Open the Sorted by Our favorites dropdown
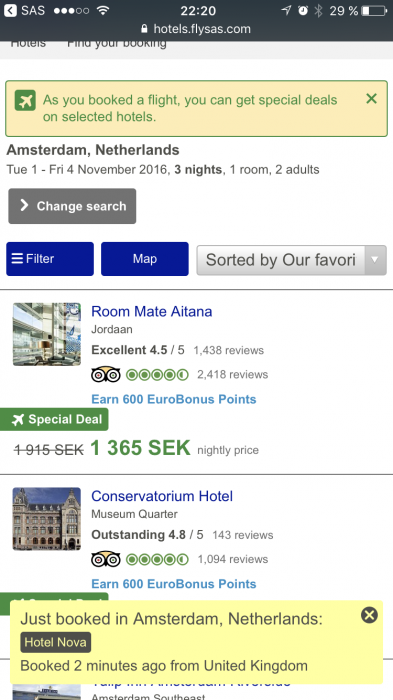Viewport: 393px width, 700px height. (x=291, y=260)
